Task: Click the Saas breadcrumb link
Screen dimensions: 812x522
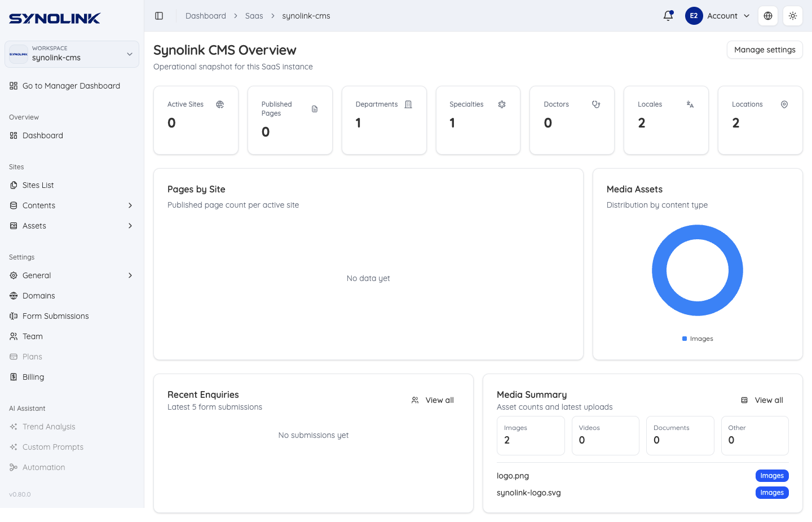Action: 254,16
